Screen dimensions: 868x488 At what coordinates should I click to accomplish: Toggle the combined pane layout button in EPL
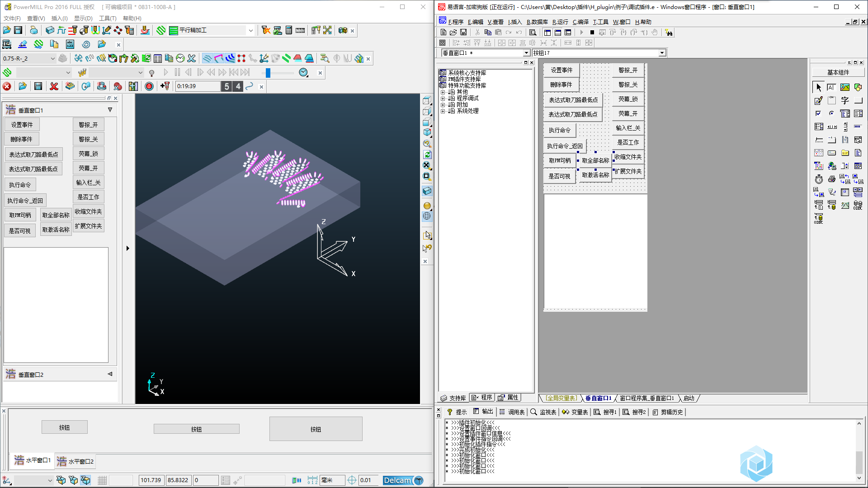click(568, 33)
